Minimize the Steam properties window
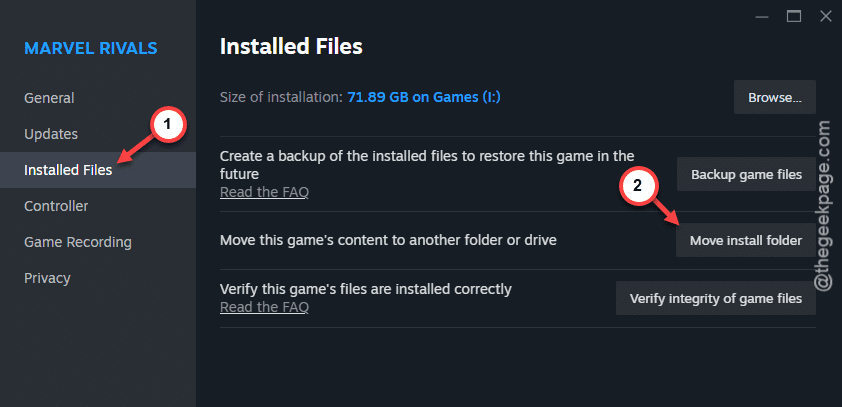 point(762,17)
